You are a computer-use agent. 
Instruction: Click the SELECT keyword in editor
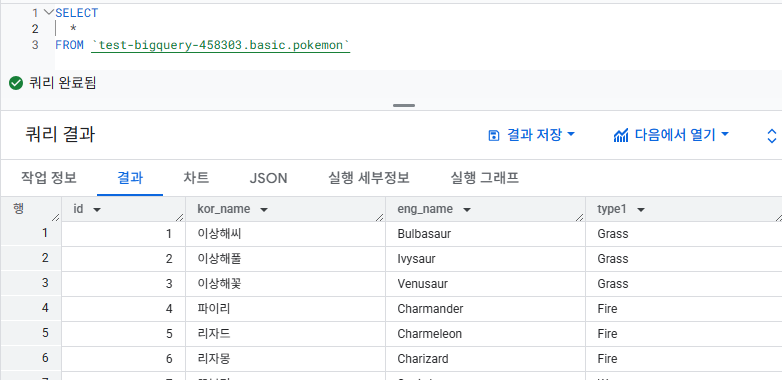pos(77,13)
